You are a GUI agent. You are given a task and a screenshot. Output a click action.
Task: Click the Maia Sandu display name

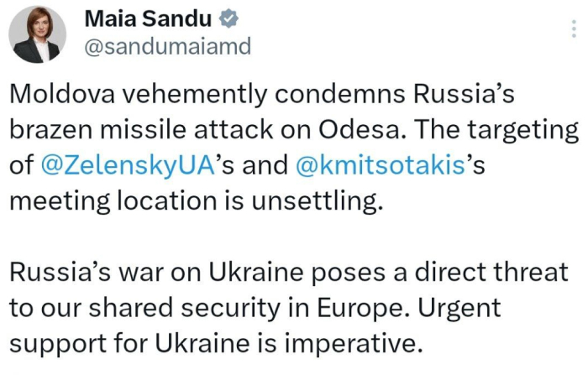coord(148,18)
